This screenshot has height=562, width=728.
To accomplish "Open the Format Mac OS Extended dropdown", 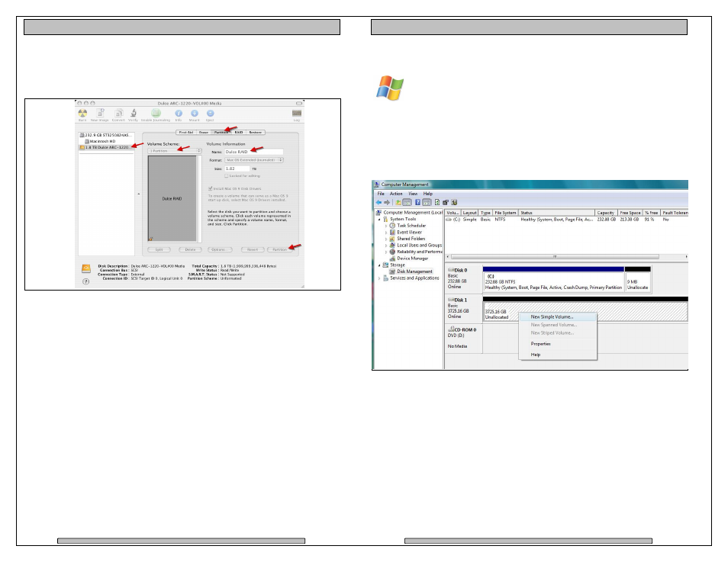I will (254, 160).
